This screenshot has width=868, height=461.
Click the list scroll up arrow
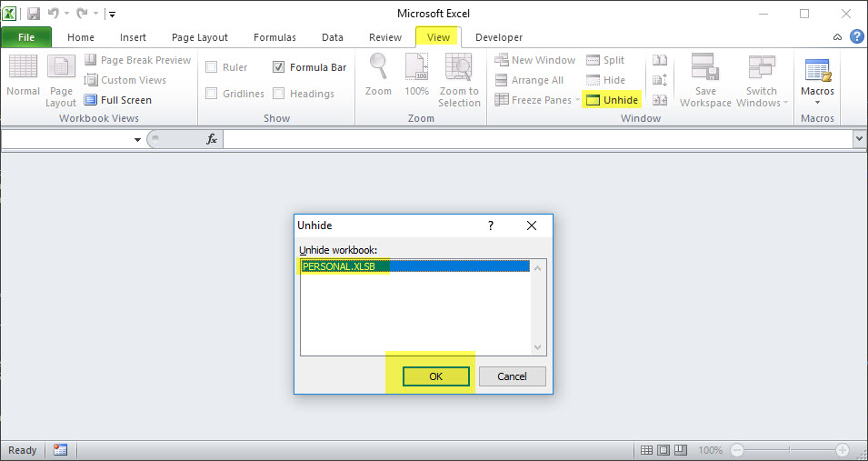(x=537, y=268)
